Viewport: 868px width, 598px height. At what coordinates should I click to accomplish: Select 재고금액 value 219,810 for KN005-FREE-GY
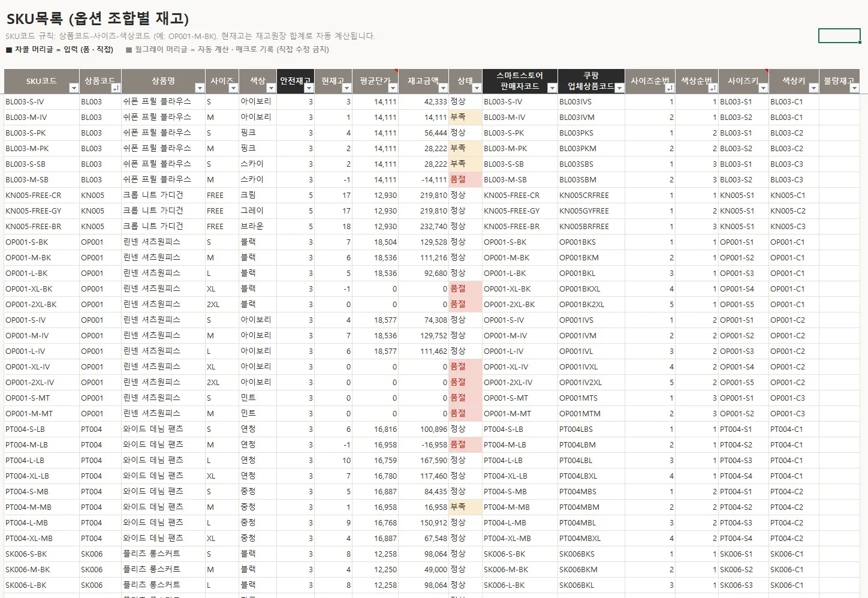coord(423,211)
